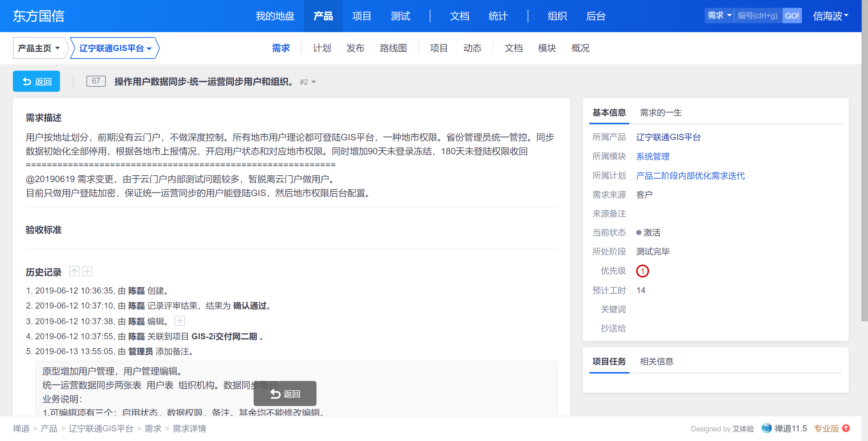Switch to the 需求的一生 tab
This screenshot has height=441, width=868.
[660, 113]
